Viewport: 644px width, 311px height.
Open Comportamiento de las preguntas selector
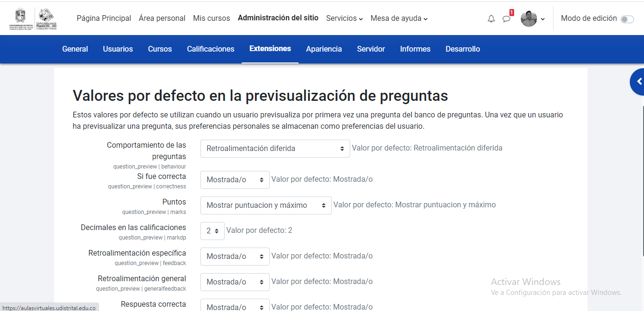pos(275,148)
